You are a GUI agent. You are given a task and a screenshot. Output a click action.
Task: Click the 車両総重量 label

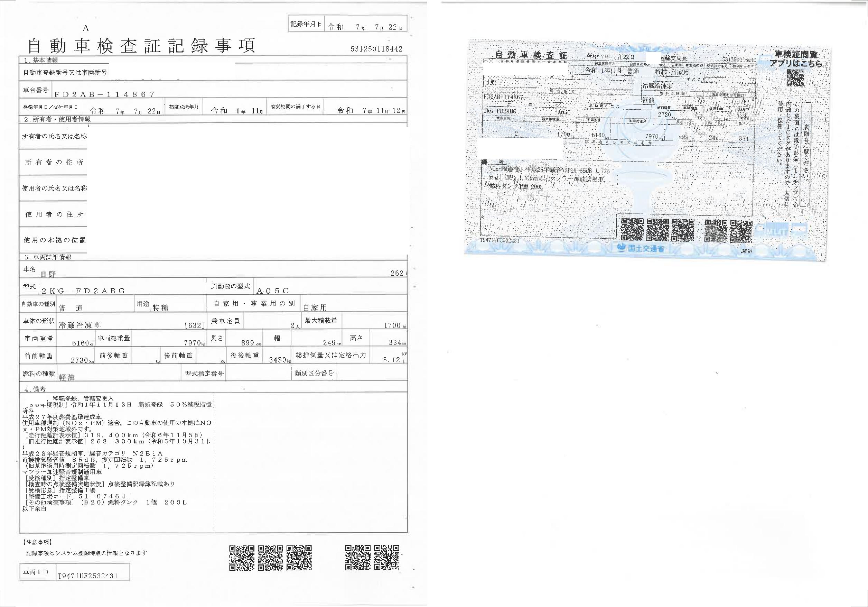pyautogui.click(x=114, y=338)
